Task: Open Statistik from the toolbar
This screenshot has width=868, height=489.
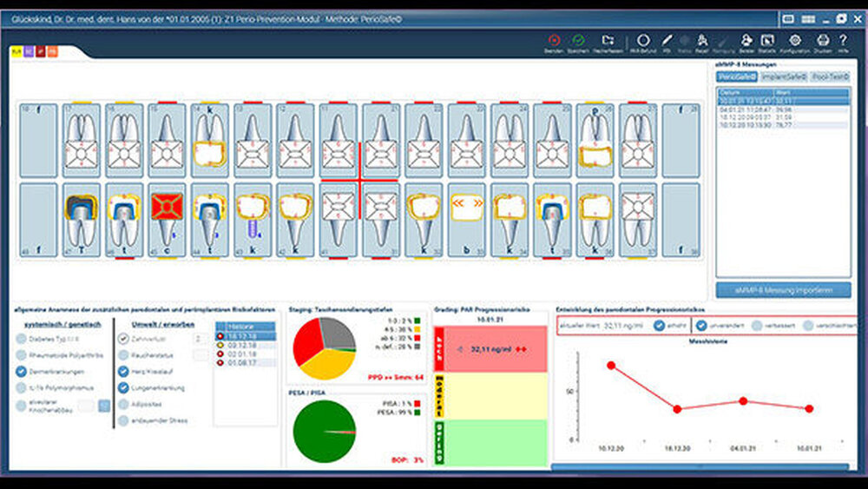Action: [767, 41]
